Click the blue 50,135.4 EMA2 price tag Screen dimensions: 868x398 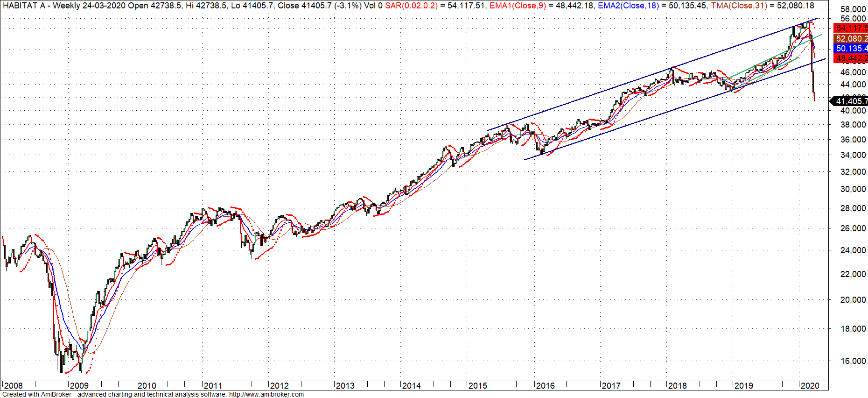851,49
